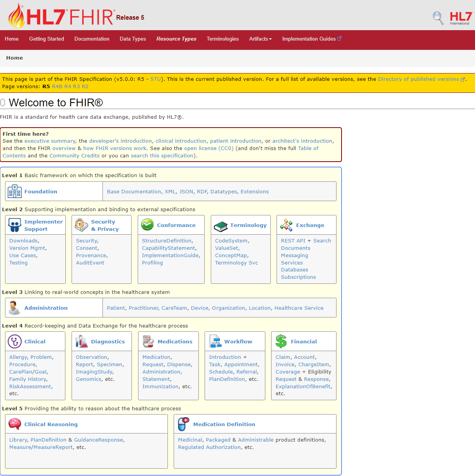This screenshot has height=476, width=475.
Task: Click the Security & Privacy padlock icon
Action: [81, 225]
